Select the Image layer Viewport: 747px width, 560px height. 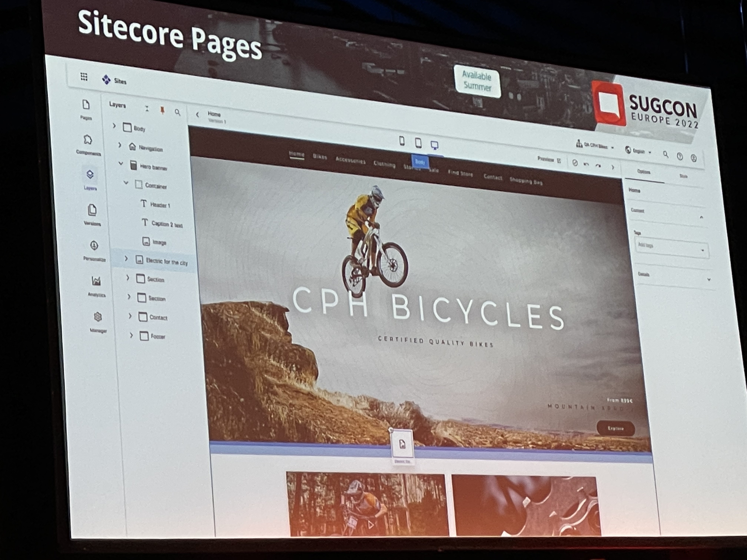coord(154,242)
